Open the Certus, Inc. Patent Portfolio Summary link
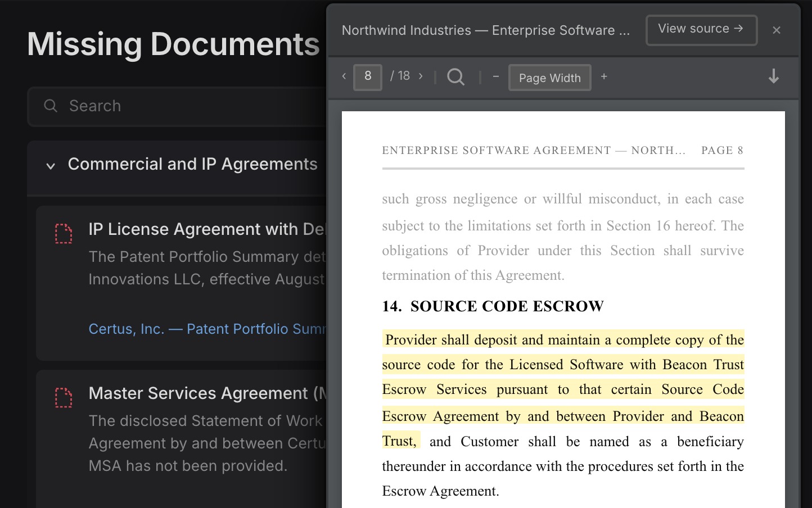The height and width of the screenshot is (508, 812). pos(207,329)
